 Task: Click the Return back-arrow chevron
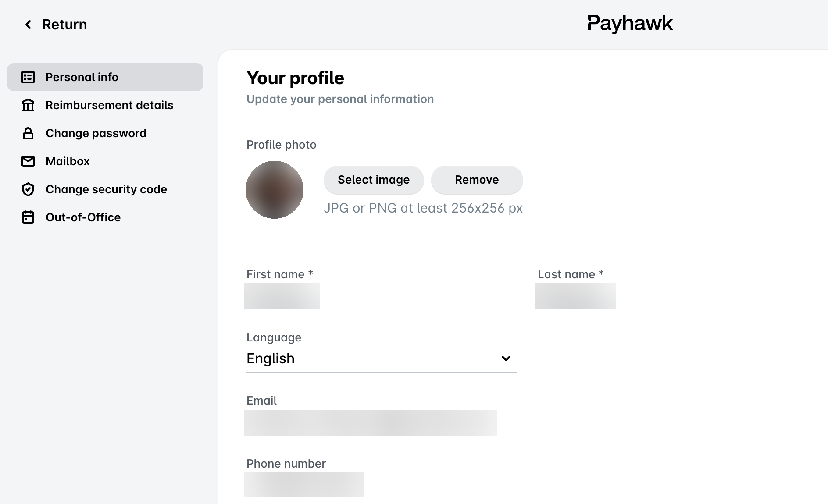pyautogui.click(x=28, y=25)
